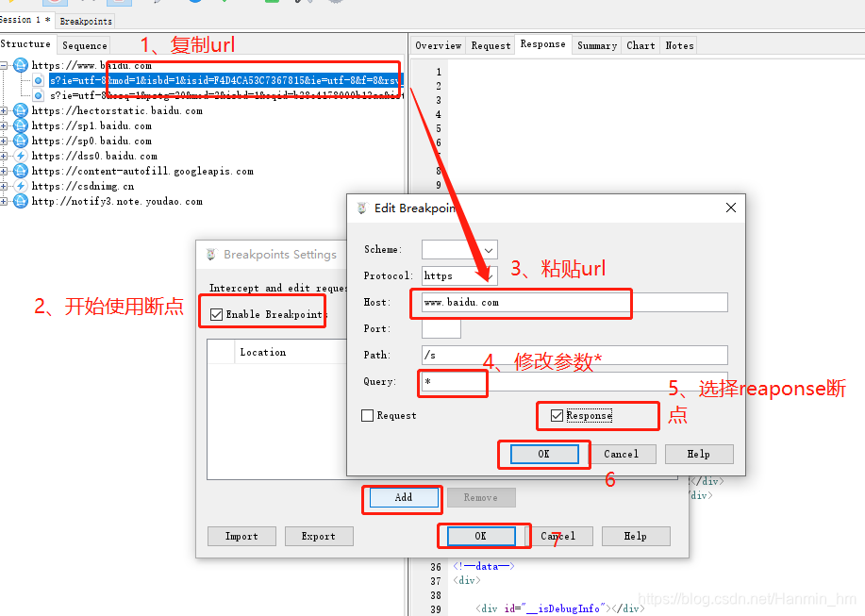Expand the content-autofill.googleapis.com node
Image resolution: width=865 pixels, height=616 pixels.
(x=4, y=172)
